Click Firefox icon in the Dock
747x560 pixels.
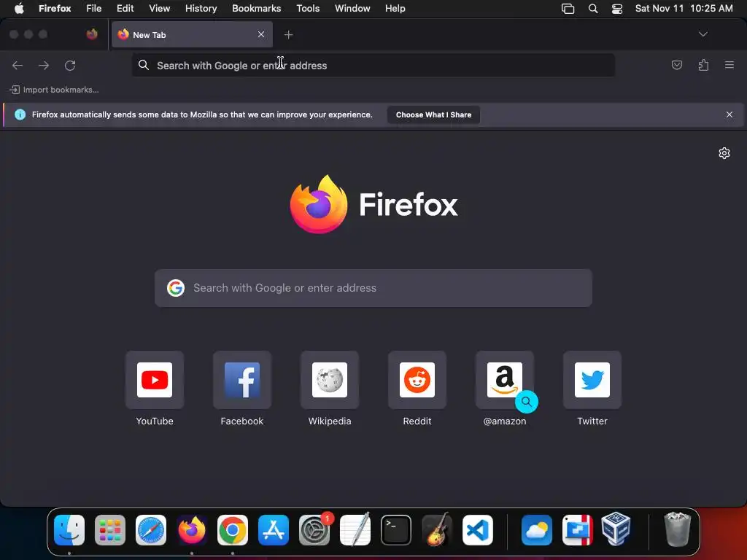click(192, 529)
